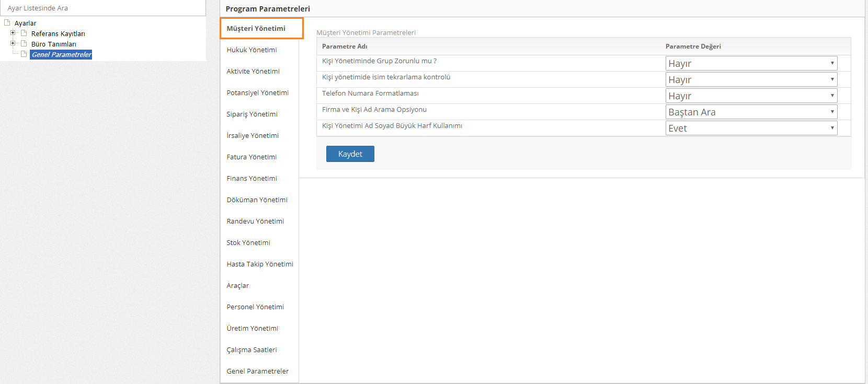Viewport: 868px width, 384px height.
Task: Select Genel Parametreler in settings tree
Action: pyautogui.click(x=61, y=55)
